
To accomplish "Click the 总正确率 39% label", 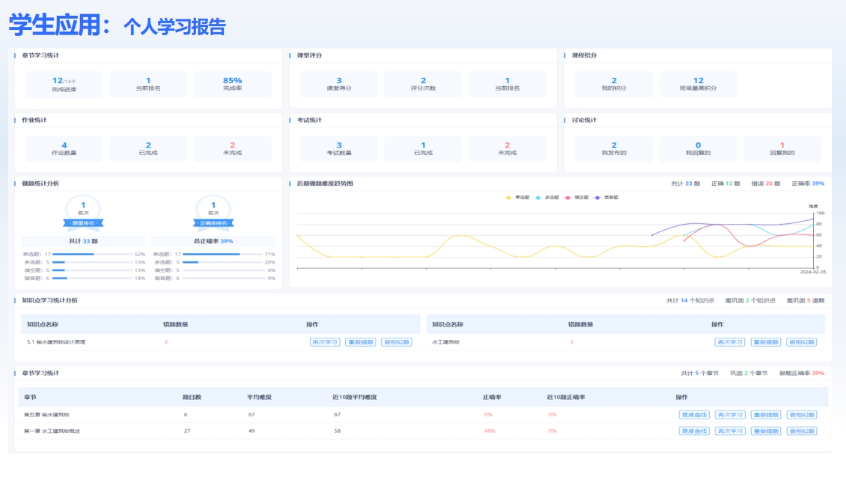I will point(214,241).
